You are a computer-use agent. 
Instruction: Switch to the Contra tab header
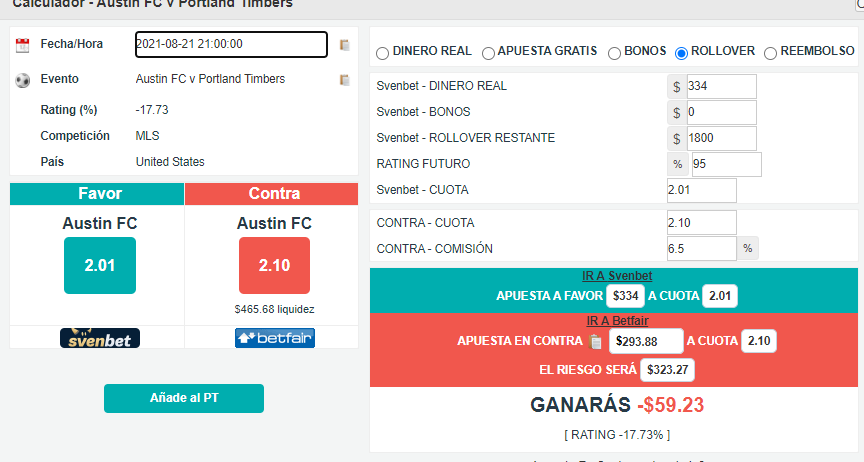(272, 194)
